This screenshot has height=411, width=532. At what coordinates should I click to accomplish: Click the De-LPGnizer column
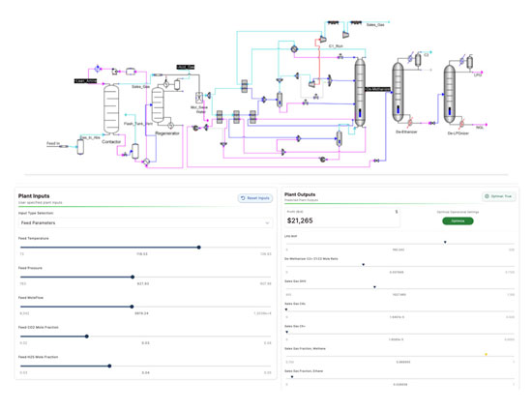click(x=450, y=95)
